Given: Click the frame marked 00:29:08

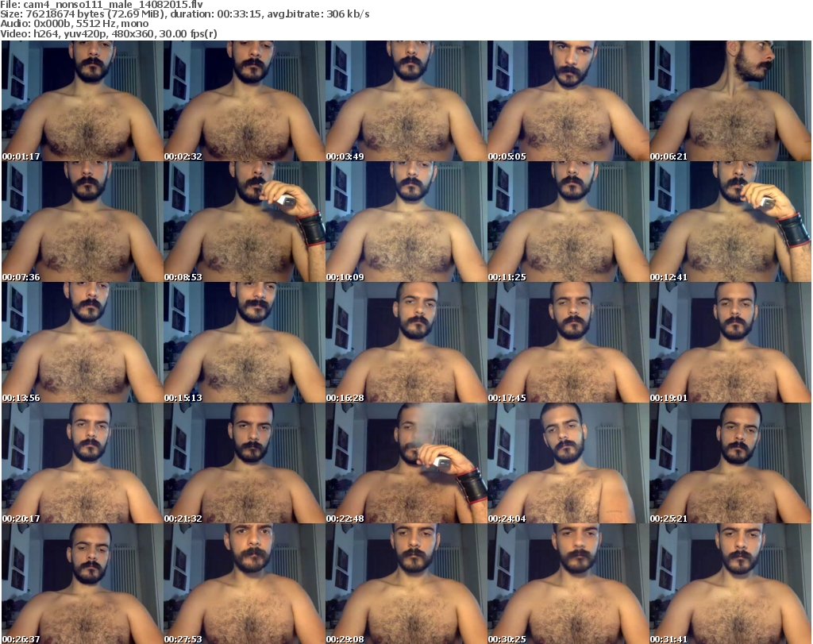Looking at the screenshot, I should (x=406, y=584).
